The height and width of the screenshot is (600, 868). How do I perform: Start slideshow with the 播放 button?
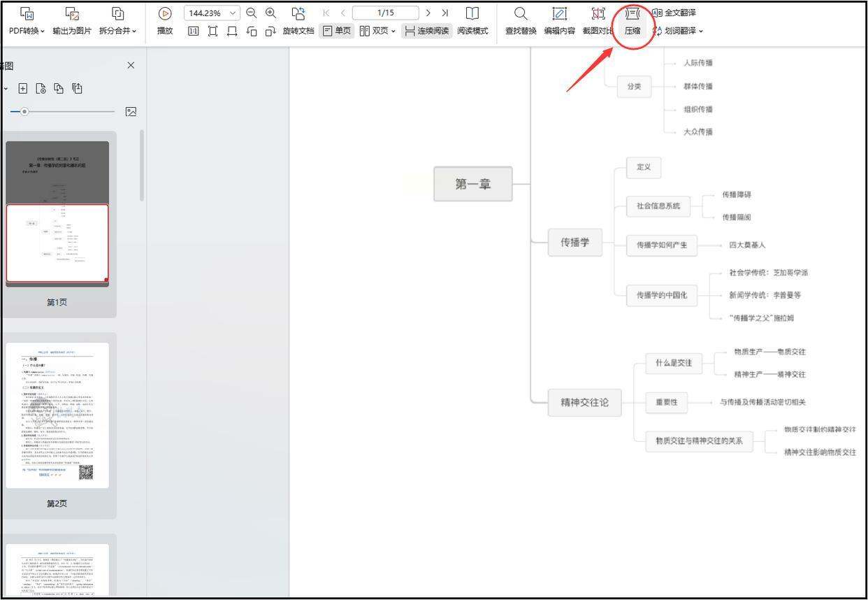point(165,22)
